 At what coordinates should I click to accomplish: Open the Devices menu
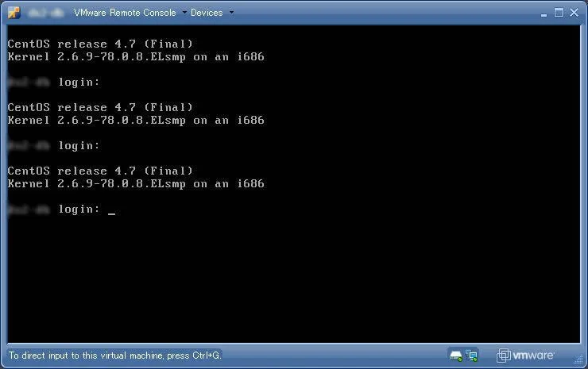(206, 13)
